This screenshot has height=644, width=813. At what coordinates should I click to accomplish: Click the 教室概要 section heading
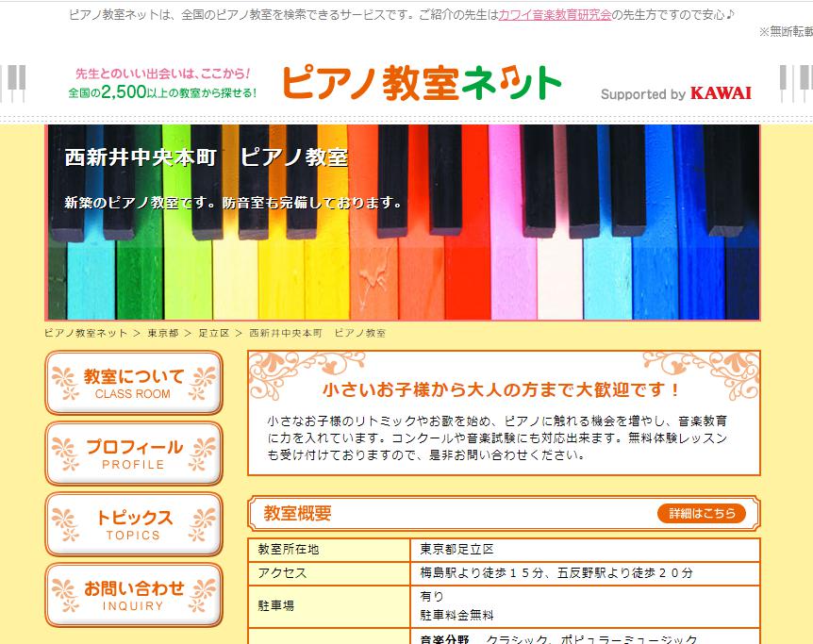[298, 514]
